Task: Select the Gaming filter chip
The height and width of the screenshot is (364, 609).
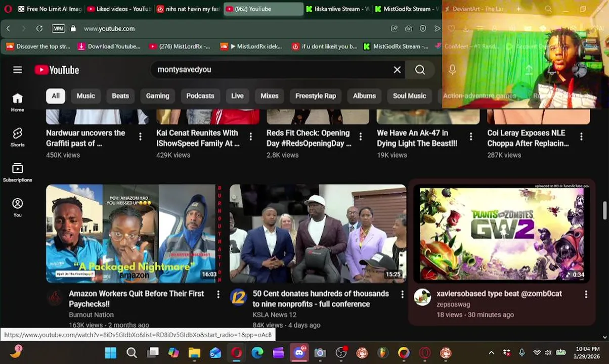Action: tap(158, 96)
